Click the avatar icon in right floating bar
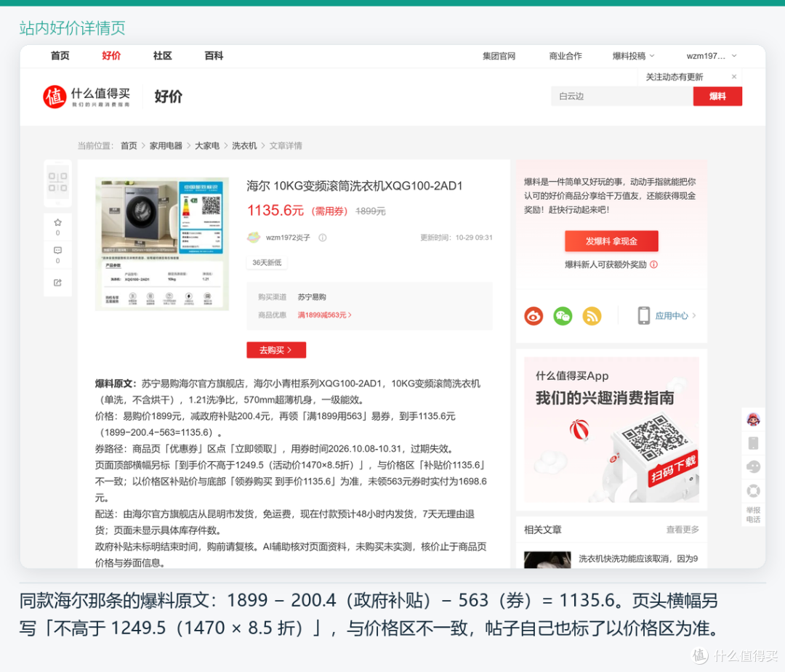785x672 pixels. point(753,419)
